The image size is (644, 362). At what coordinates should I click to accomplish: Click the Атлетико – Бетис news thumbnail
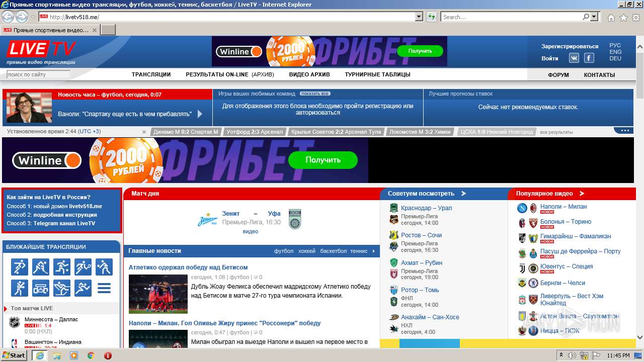(x=158, y=294)
